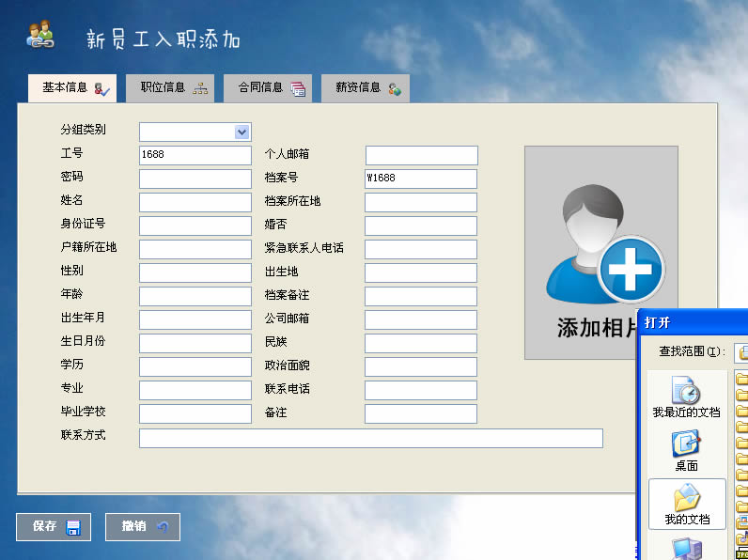Image resolution: width=748 pixels, height=560 pixels.
Task: Focus the 婚否 input field
Action: pyautogui.click(x=421, y=226)
